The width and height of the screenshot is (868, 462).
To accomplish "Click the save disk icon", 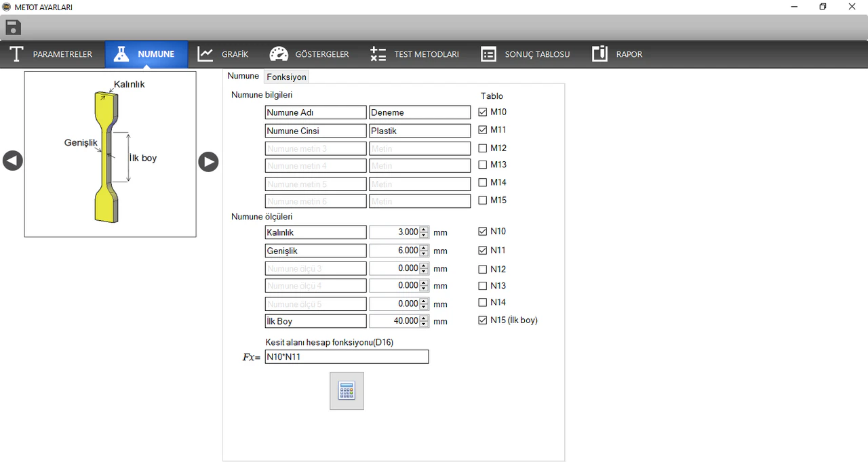I will click(13, 28).
